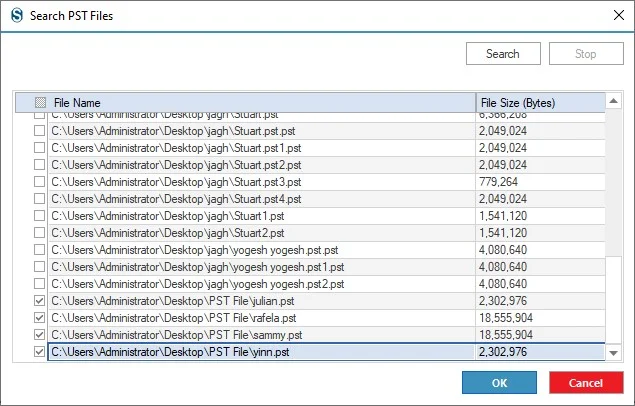Viewport: 635px width, 406px height.
Task: Click the 1,541,120 size cell for Stuart2.pst
Action: [x=541, y=233]
